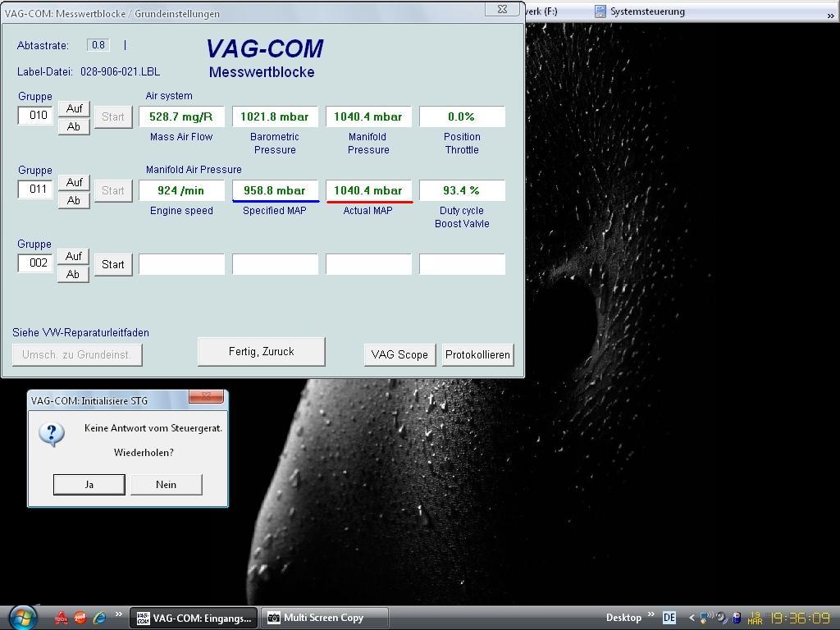Click Auf for Gruppe 010

click(x=74, y=109)
